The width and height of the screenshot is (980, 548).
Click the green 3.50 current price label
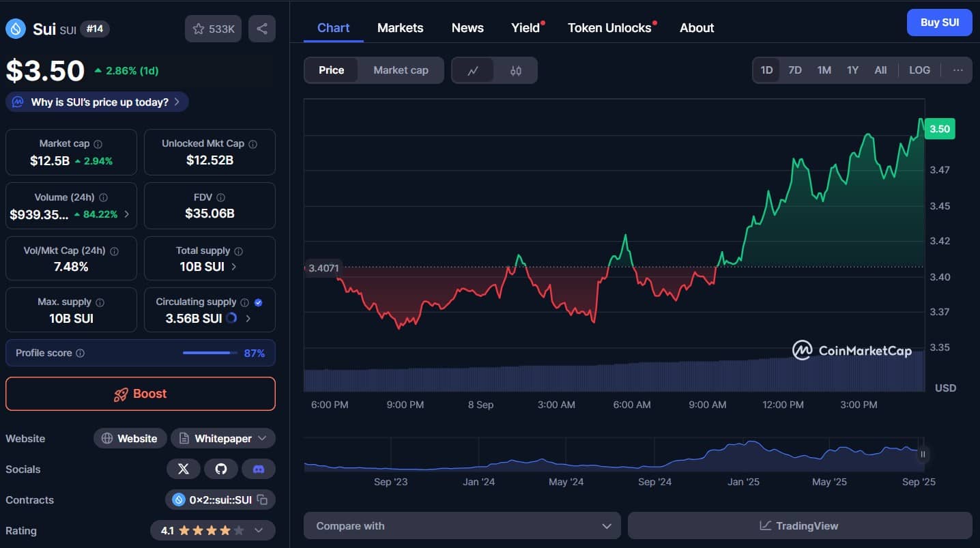[x=940, y=129]
